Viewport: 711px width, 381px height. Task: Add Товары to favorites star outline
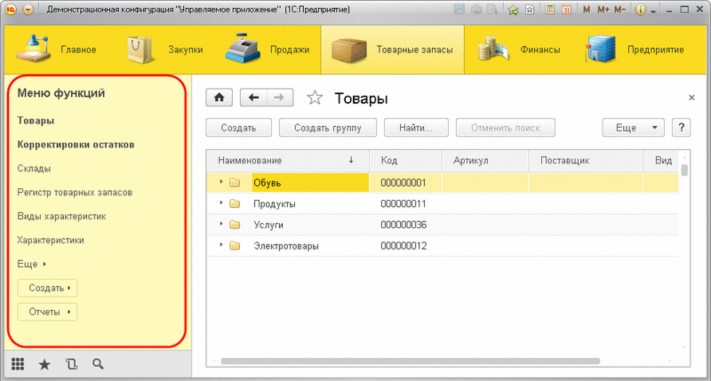coord(315,98)
